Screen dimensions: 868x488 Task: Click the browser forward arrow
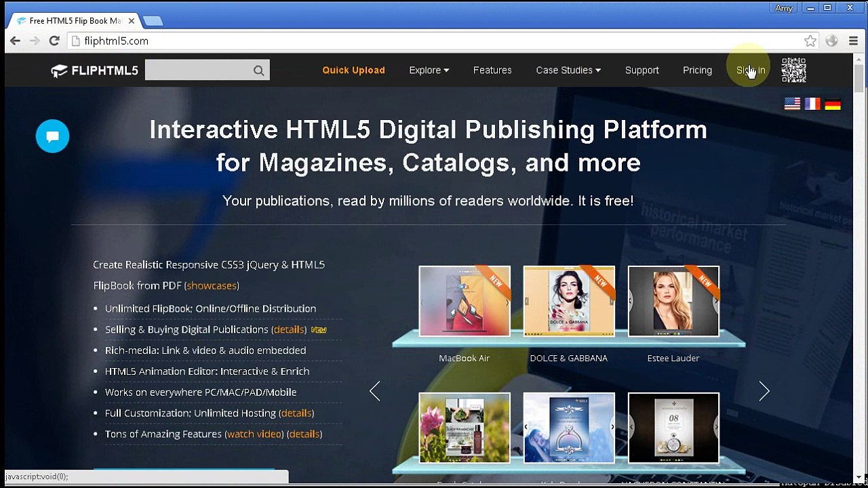pyautogui.click(x=35, y=41)
